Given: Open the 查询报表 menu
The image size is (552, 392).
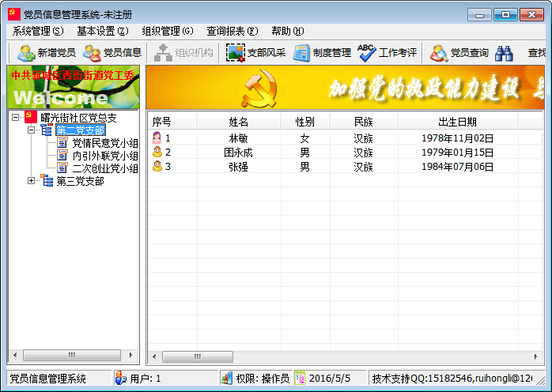Looking at the screenshot, I should (x=232, y=31).
